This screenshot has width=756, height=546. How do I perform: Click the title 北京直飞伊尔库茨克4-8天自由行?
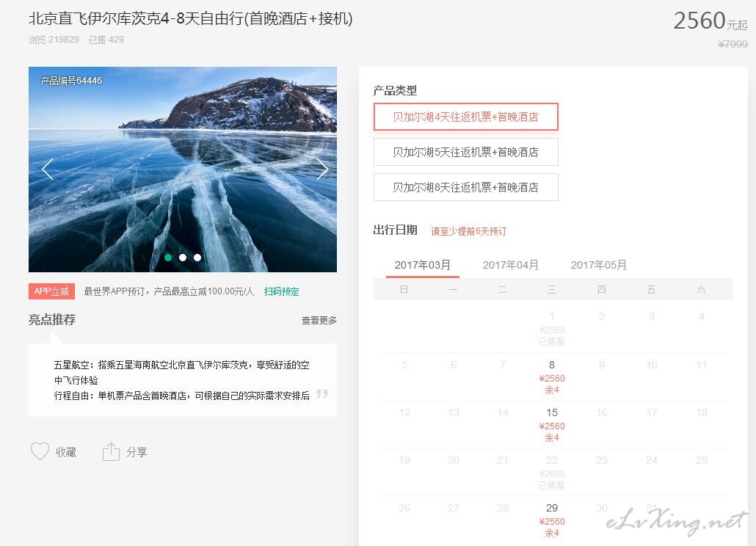(x=190, y=18)
